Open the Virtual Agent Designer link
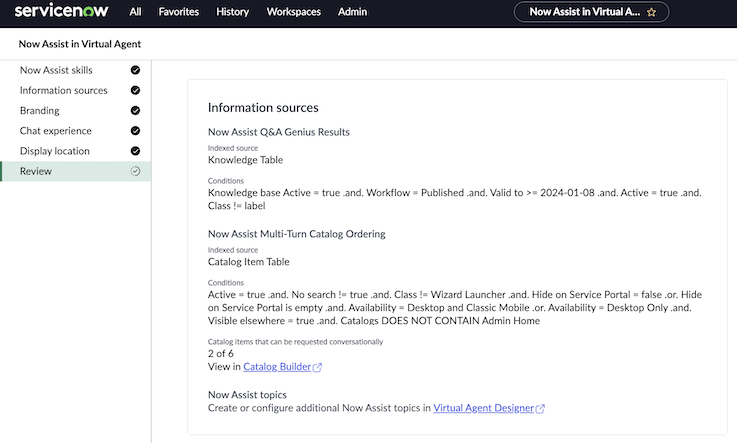Image resolution: width=737 pixels, height=443 pixels. [483, 408]
